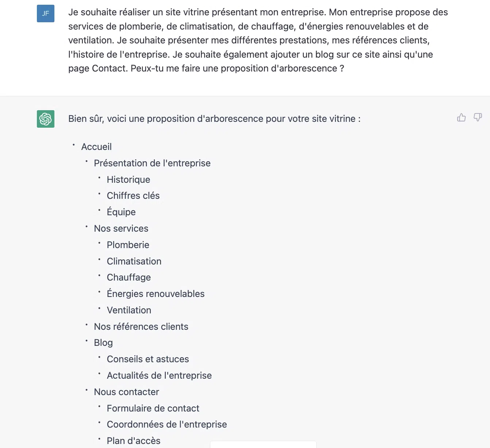Click the "Historique" bullet item
This screenshot has height=448, width=490.
pyautogui.click(x=128, y=179)
